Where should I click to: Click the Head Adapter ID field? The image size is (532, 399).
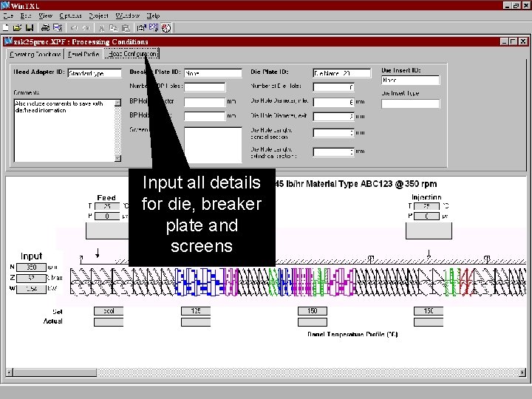point(95,73)
